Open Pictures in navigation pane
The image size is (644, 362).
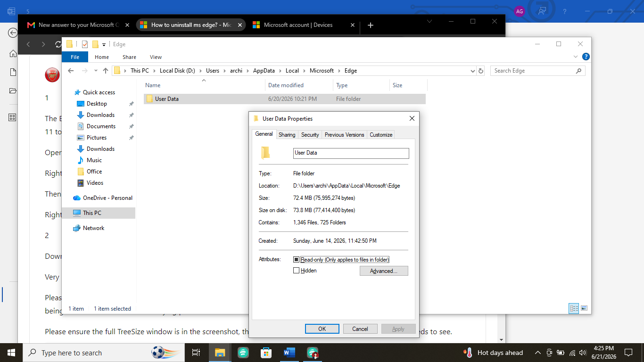coord(97,138)
